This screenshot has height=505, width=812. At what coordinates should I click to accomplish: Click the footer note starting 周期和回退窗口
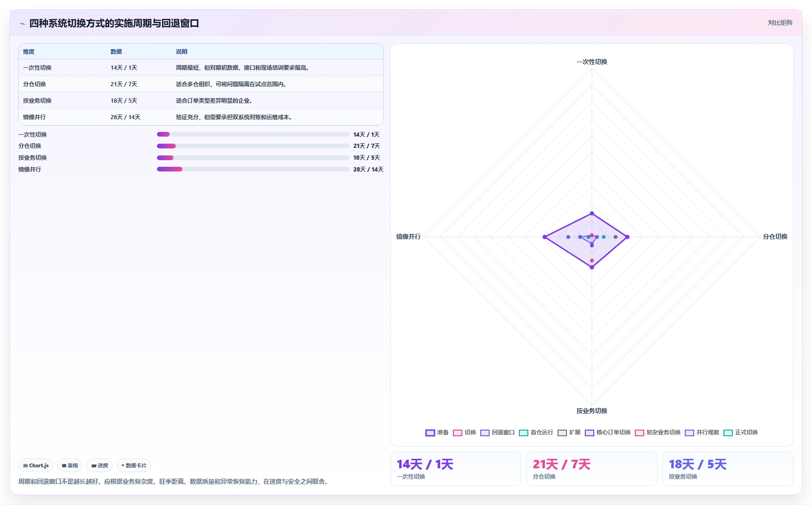tap(174, 481)
